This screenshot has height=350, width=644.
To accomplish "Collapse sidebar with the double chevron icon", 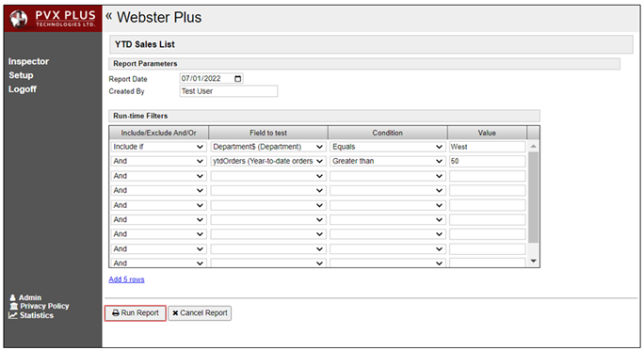I will pyautogui.click(x=109, y=16).
